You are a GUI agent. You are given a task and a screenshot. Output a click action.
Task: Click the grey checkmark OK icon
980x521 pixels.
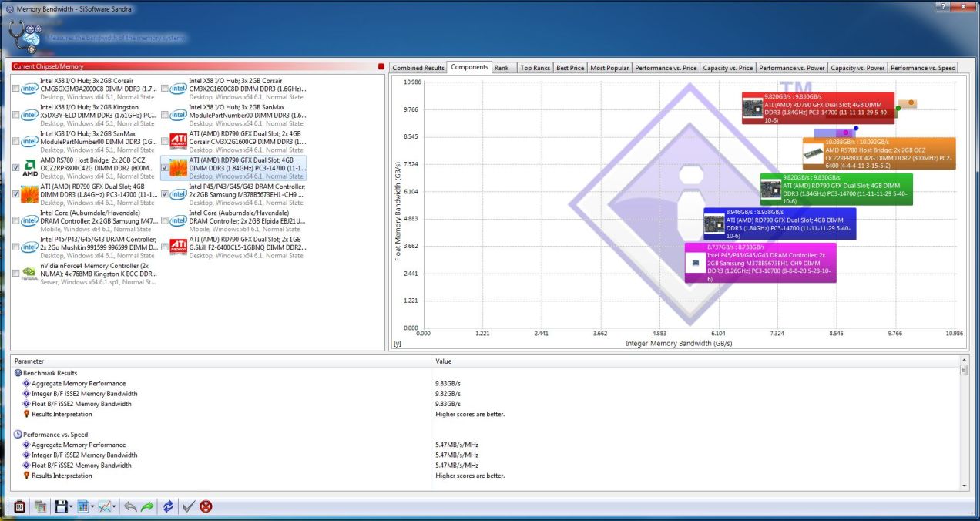tap(188, 506)
